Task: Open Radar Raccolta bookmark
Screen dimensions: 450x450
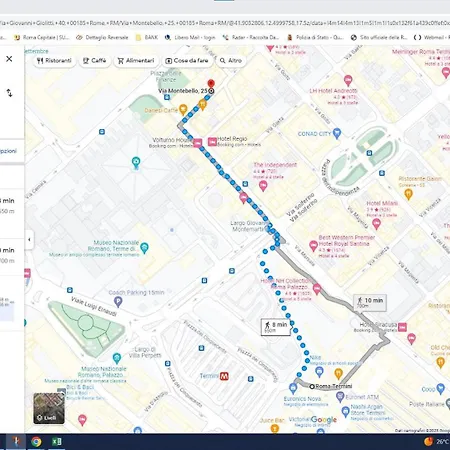Action: [251, 37]
